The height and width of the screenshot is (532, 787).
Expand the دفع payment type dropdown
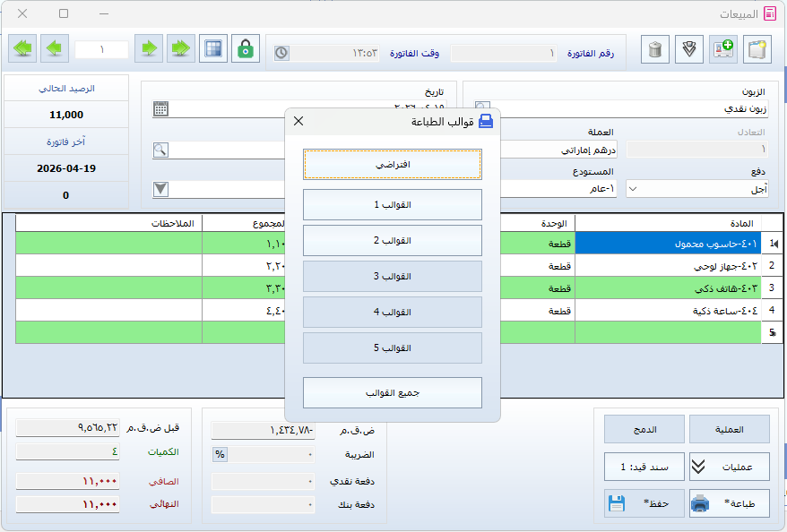click(x=633, y=189)
